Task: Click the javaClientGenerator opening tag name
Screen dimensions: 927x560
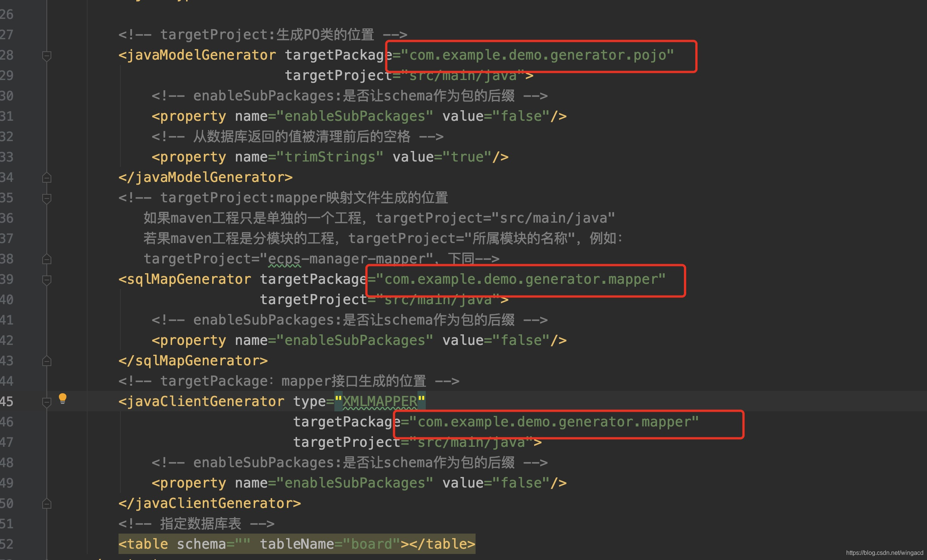Action: [x=205, y=401]
